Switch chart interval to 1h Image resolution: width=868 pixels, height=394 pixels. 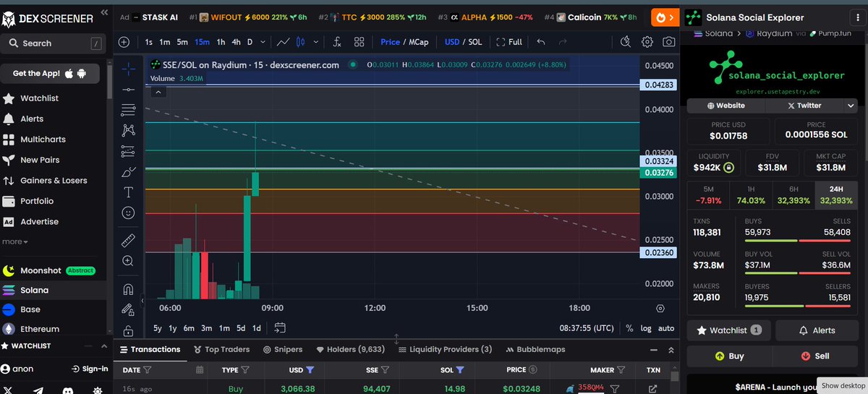[x=221, y=42]
